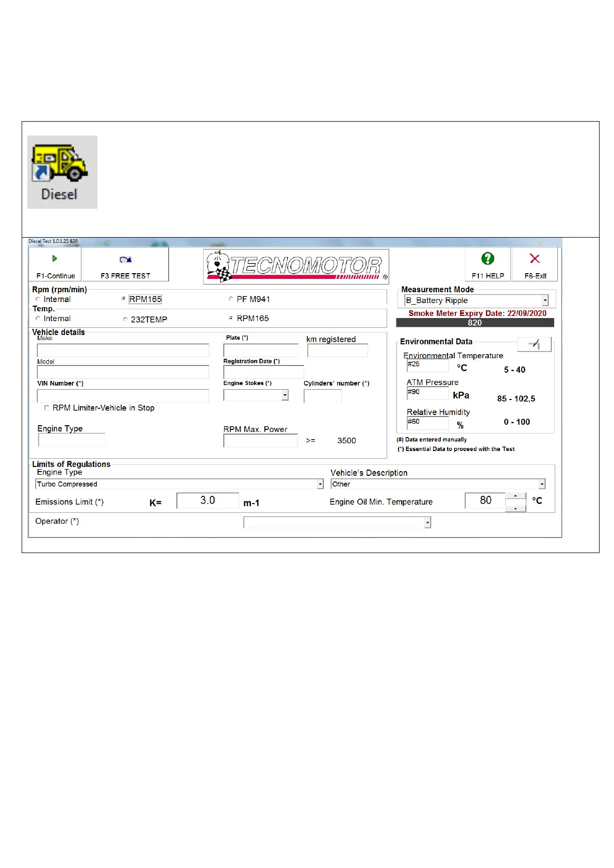Expand the Operator dropdown list
The height and width of the screenshot is (868, 614).
tap(427, 523)
